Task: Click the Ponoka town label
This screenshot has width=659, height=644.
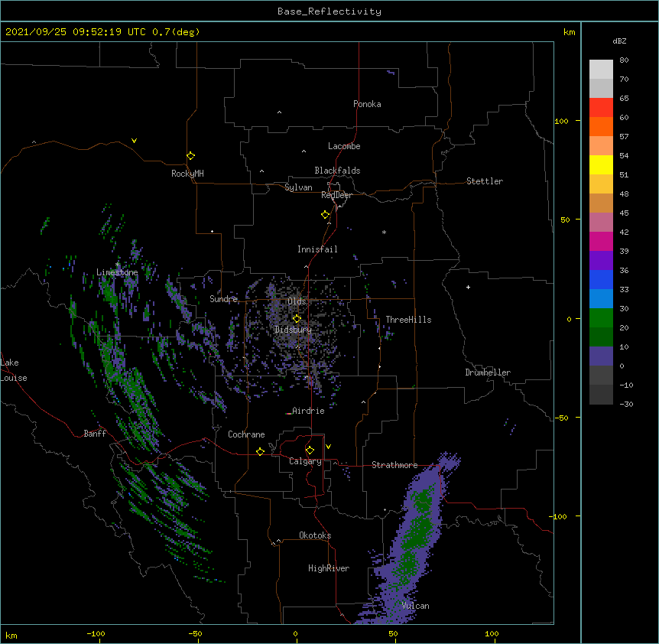Action: (367, 104)
